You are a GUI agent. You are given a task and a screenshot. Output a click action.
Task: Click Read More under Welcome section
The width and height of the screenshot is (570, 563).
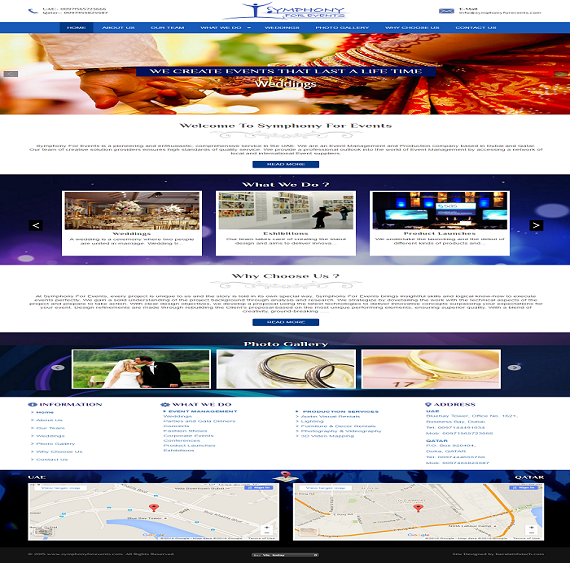click(x=286, y=164)
